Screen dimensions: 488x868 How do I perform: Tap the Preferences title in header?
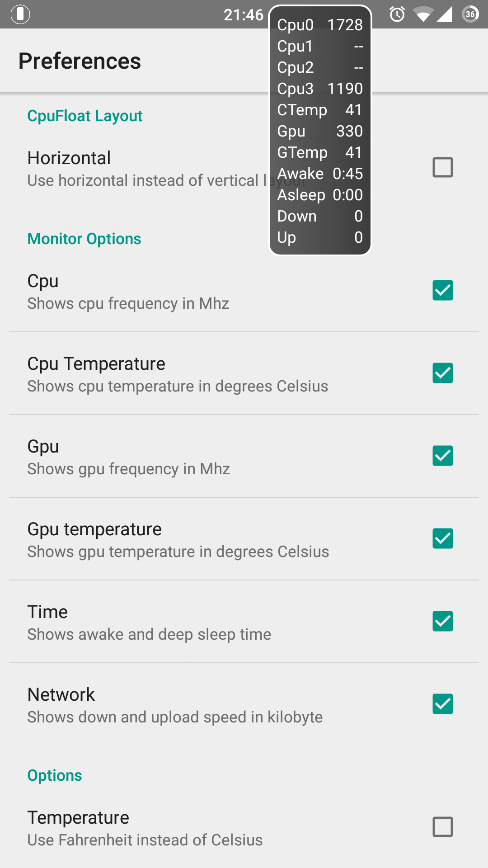(x=80, y=61)
